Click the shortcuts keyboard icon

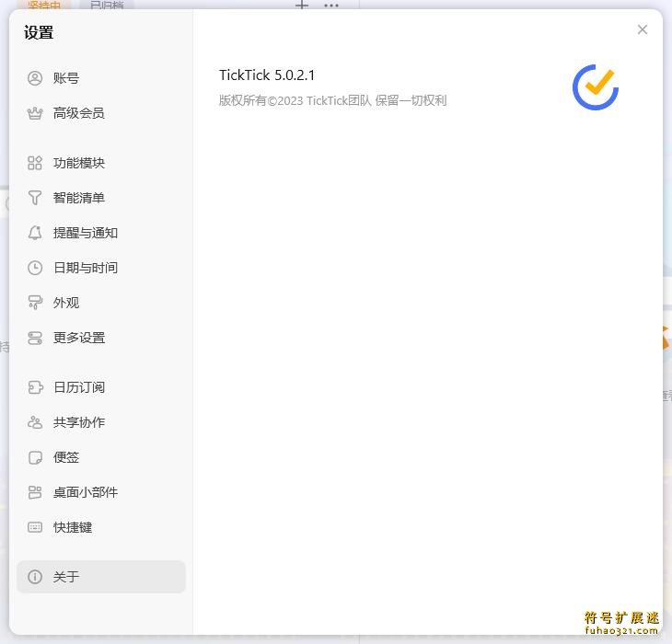(x=35, y=527)
